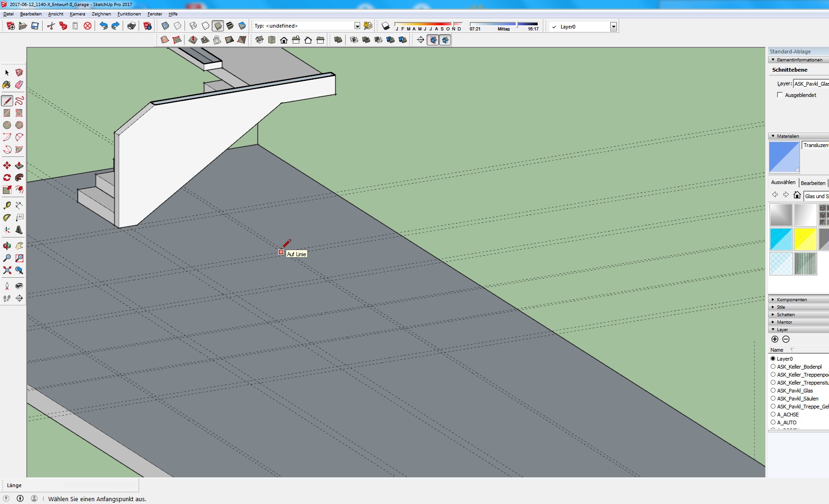
Task: Set ASK_Pavkl_Glas as active layer
Action: [x=773, y=390]
